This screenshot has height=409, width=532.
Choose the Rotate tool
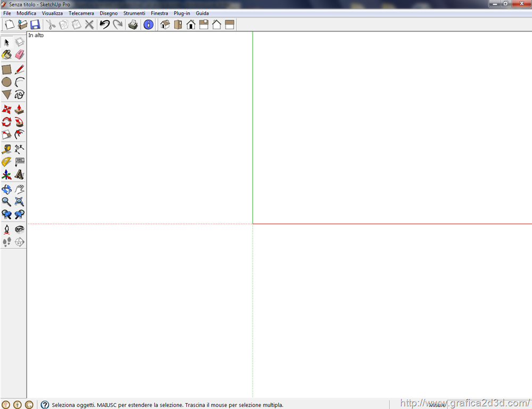point(6,122)
